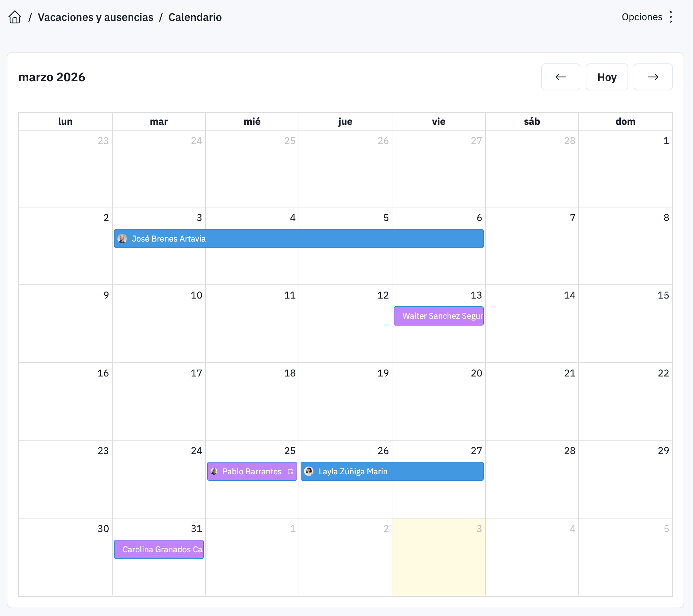The height and width of the screenshot is (616, 693).
Task: Open Vacaciones y ausencias breadcrumb link
Action: tap(95, 17)
